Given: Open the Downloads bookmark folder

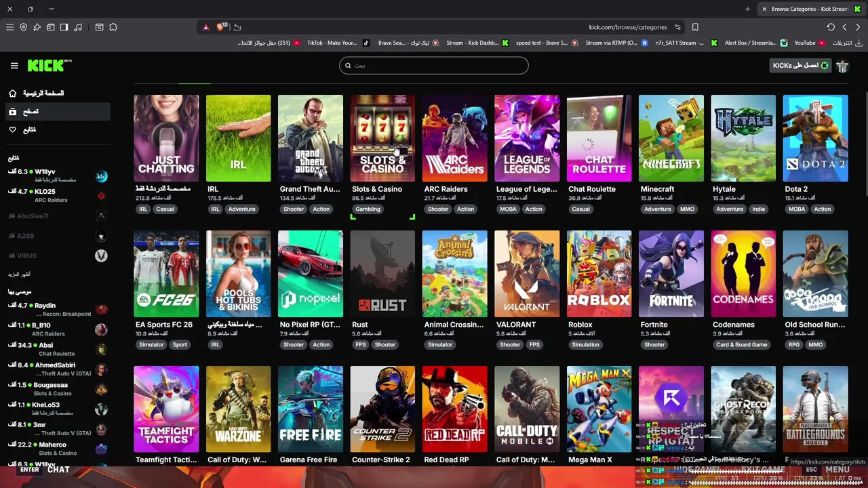Looking at the screenshot, I should click(x=847, y=43).
